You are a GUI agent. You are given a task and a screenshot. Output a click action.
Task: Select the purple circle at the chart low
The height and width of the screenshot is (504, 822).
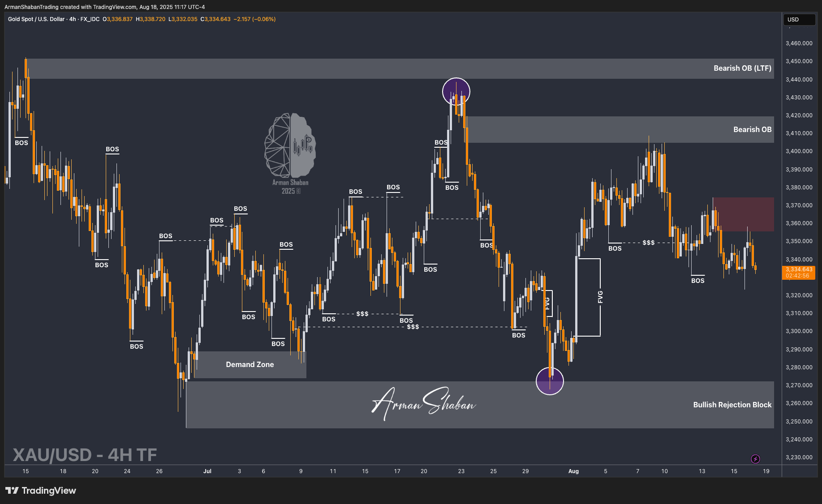[550, 381]
